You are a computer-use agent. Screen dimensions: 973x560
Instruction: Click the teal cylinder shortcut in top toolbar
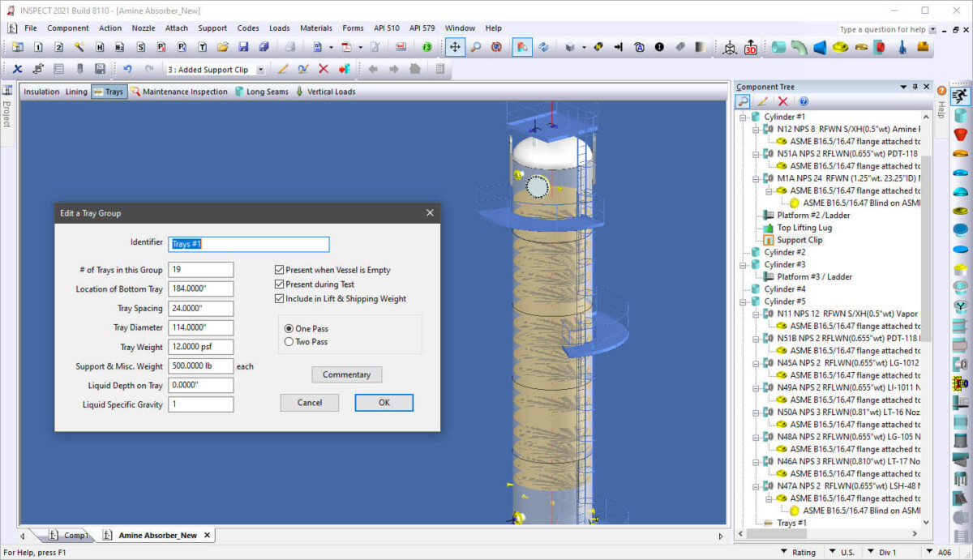pyautogui.click(x=778, y=47)
